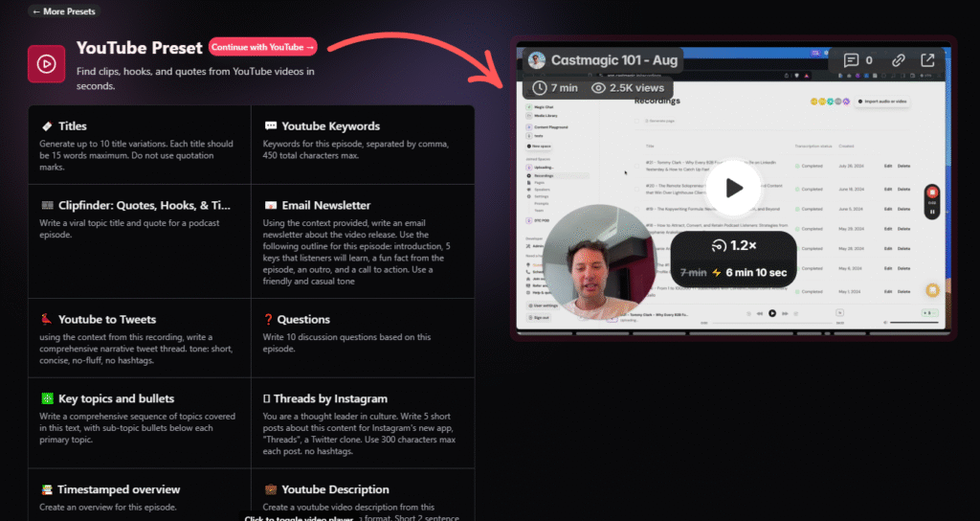Open video comments speech-bubble icon
980x521 pixels.
(851, 60)
